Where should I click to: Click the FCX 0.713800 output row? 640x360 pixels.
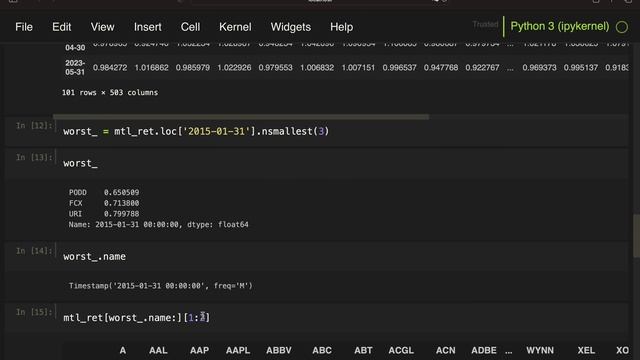click(x=104, y=203)
